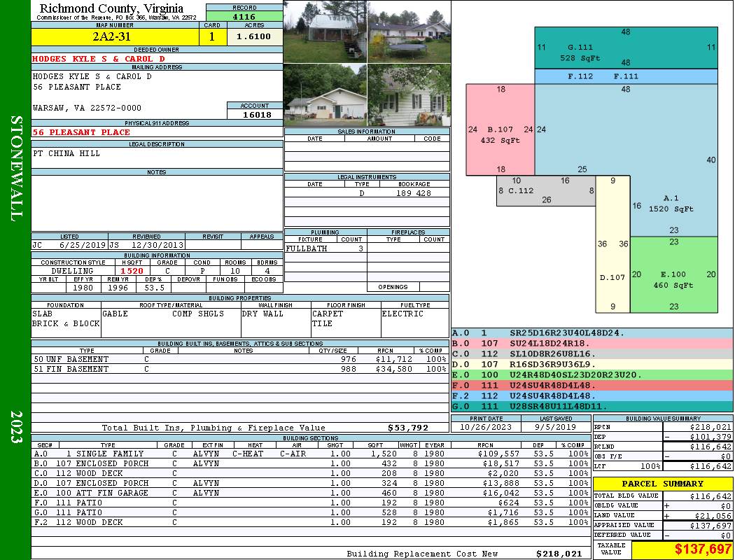Click the 51 FIN BASEMENT row
Screen dimensions: 735x560
coord(240,369)
